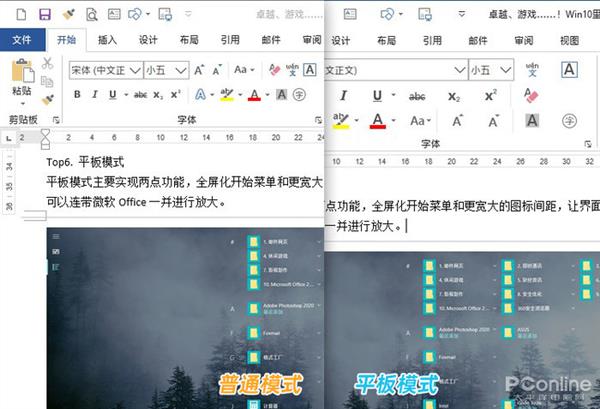Apply red font color in left window

point(254,95)
